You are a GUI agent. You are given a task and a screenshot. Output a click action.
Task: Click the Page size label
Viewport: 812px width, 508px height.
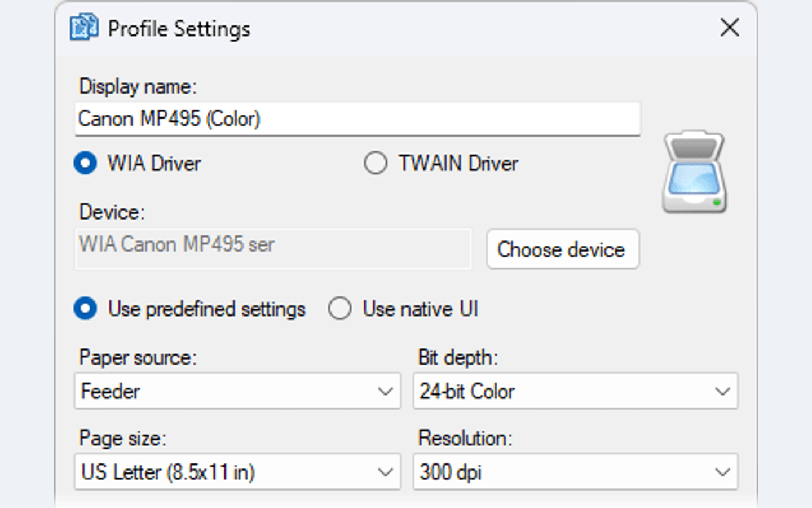point(123,439)
